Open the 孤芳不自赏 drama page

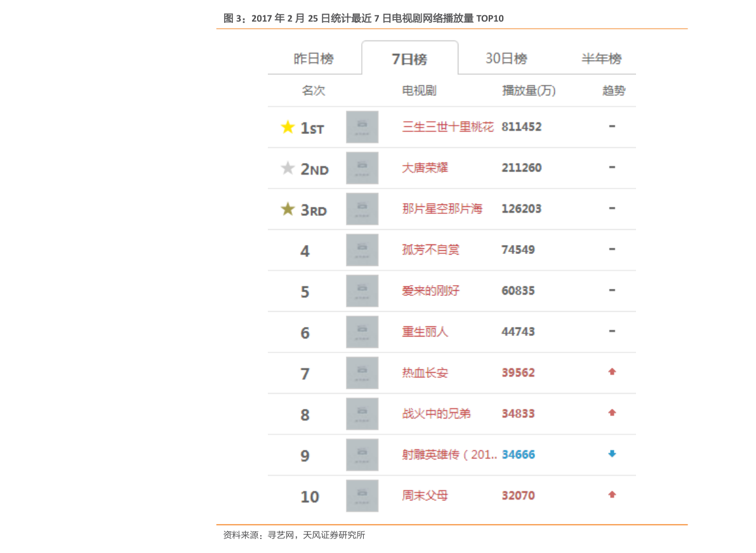(430, 250)
